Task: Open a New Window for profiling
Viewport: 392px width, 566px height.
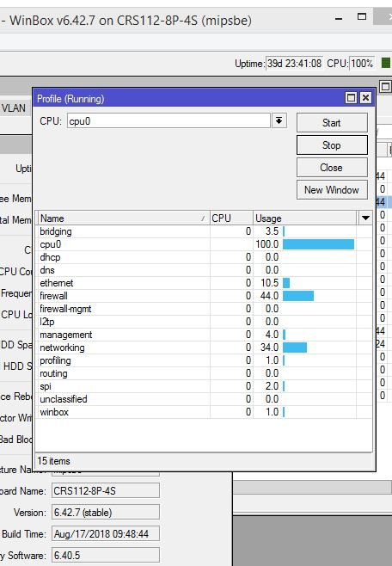Action: tap(332, 190)
